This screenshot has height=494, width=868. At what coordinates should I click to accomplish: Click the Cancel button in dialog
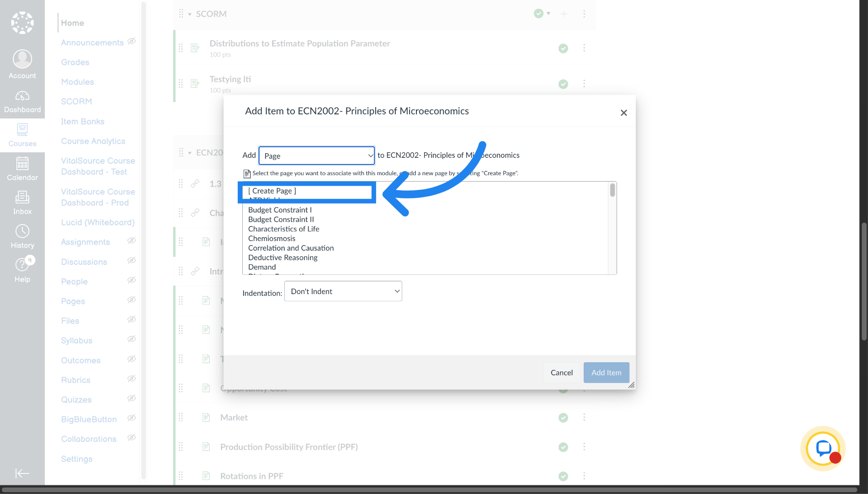562,373
